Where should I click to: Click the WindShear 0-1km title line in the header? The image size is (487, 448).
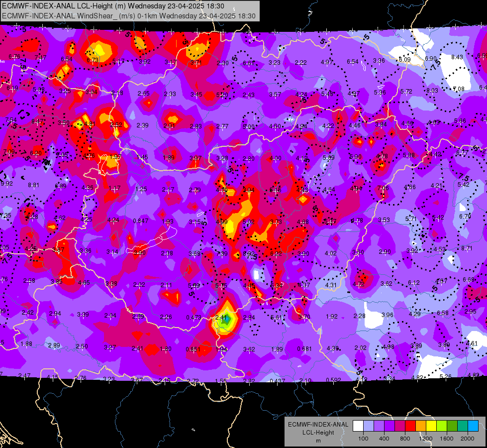(x=128, y=16)
